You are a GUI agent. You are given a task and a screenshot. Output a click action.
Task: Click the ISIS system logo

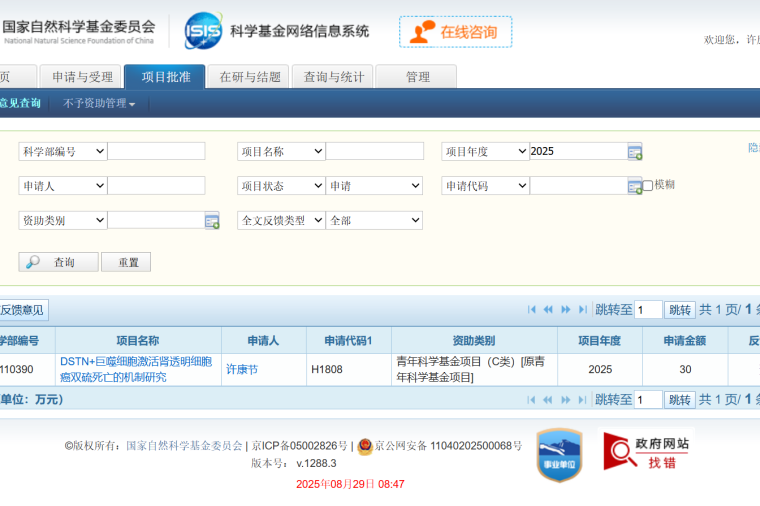point(203,31)
